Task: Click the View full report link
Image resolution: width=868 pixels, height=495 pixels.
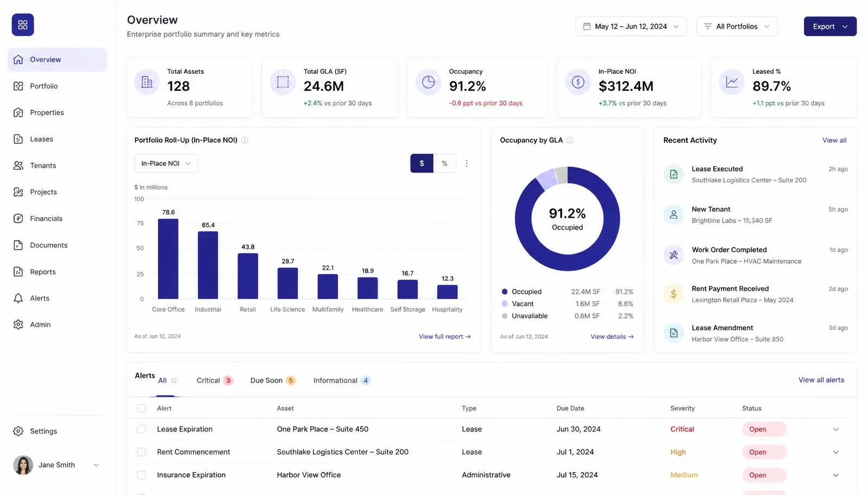Action: [445, 337]
